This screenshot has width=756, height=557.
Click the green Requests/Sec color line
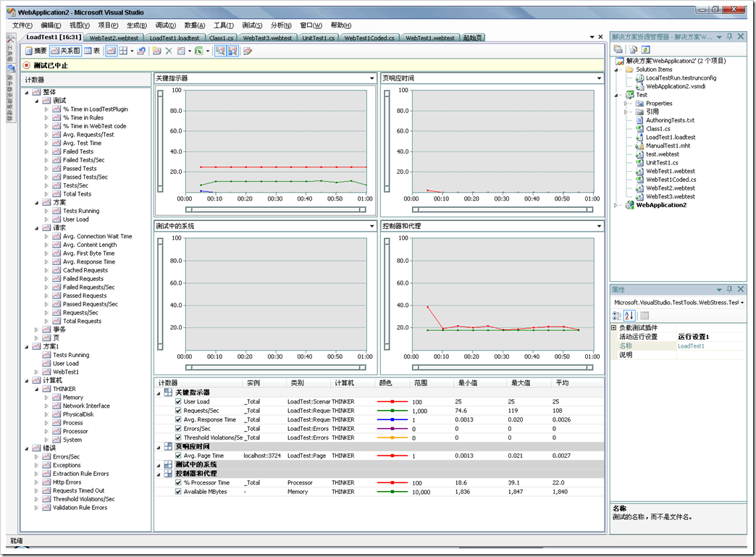(x=392, y=411)
